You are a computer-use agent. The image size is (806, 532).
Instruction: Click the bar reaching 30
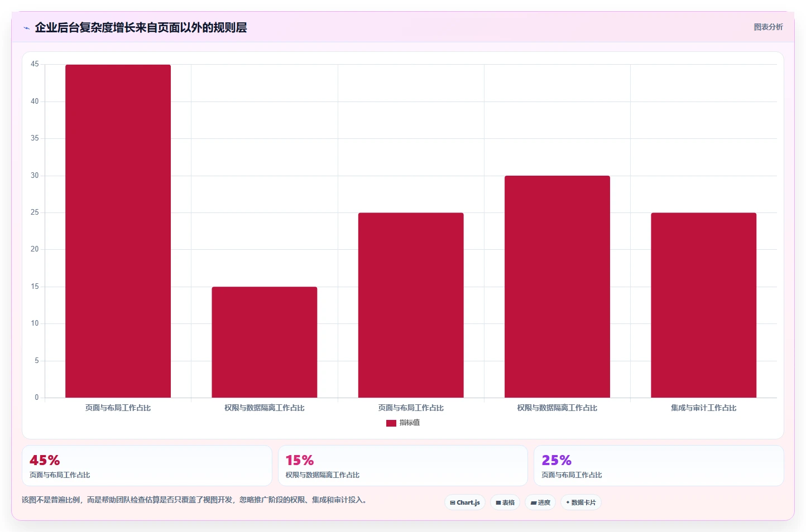(x=557, y=287)
